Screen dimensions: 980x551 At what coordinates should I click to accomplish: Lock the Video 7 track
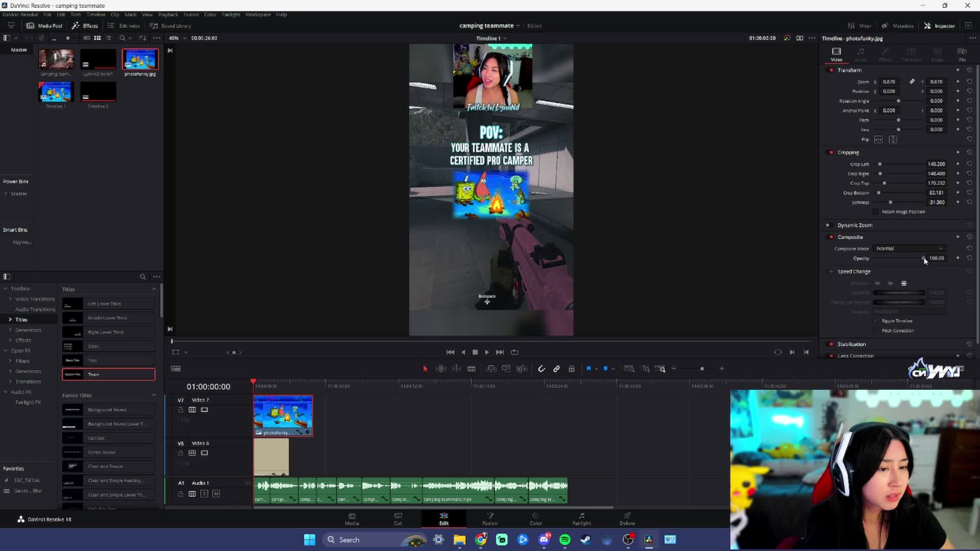pos(180,410)
